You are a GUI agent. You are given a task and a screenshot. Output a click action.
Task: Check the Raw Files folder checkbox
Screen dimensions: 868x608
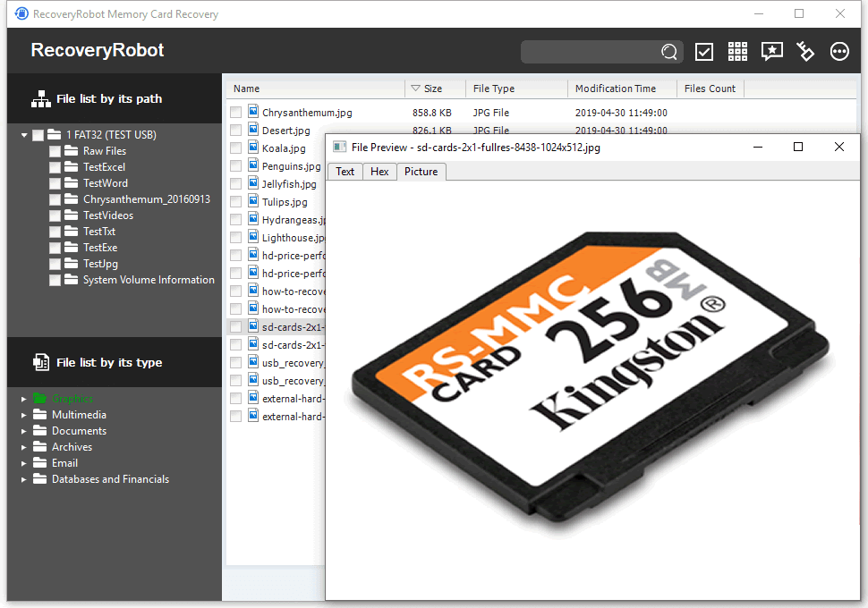(55, 151)
